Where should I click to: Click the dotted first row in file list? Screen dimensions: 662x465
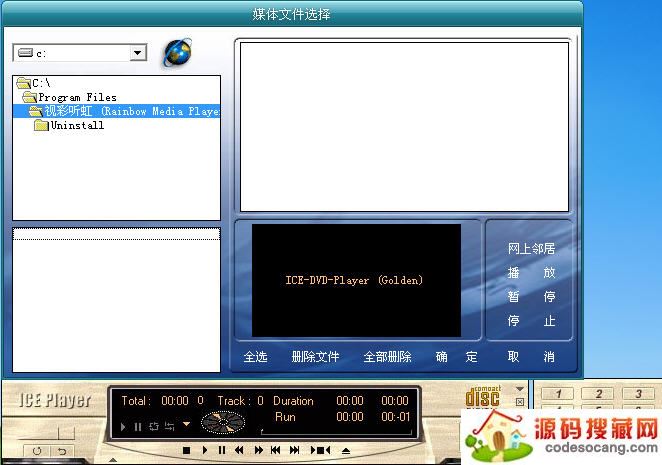point(117,234)
